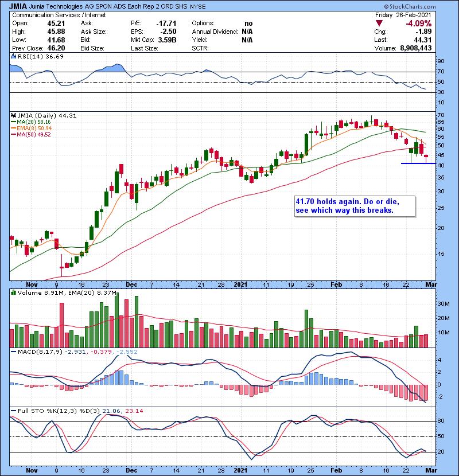Click the MACD histogram value -2.552
The width and height of the screenshot is (459, 476).
pyautogui.click(x=126, y=352)
